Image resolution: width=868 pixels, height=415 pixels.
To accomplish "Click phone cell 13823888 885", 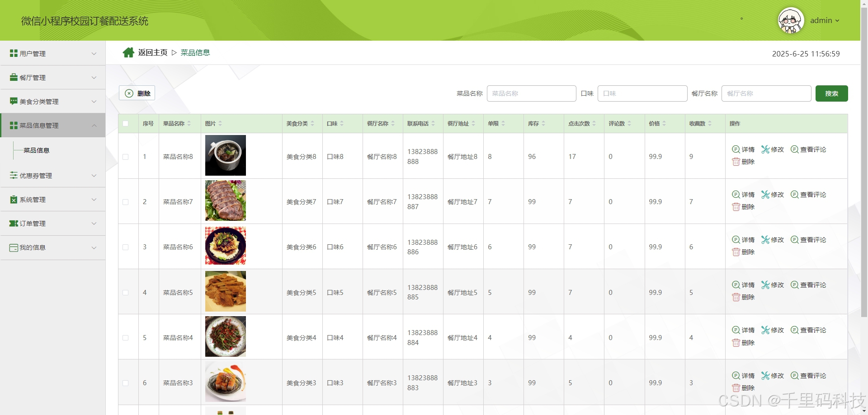I will [422, 292].
